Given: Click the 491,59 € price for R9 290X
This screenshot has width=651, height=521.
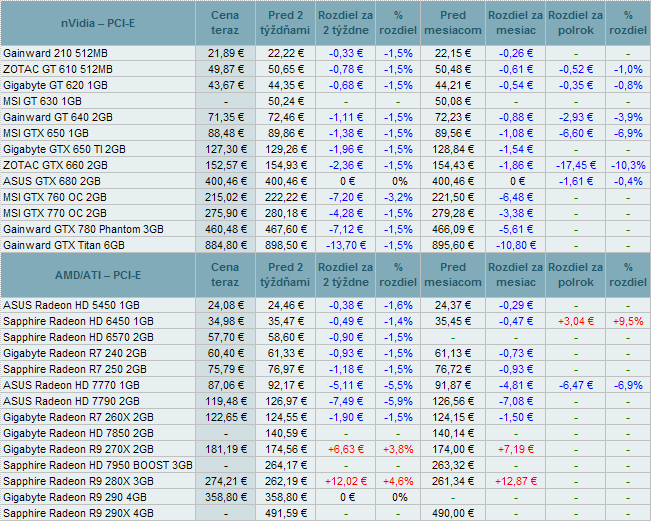Looking at the screenshot, I should click(286, 513).
